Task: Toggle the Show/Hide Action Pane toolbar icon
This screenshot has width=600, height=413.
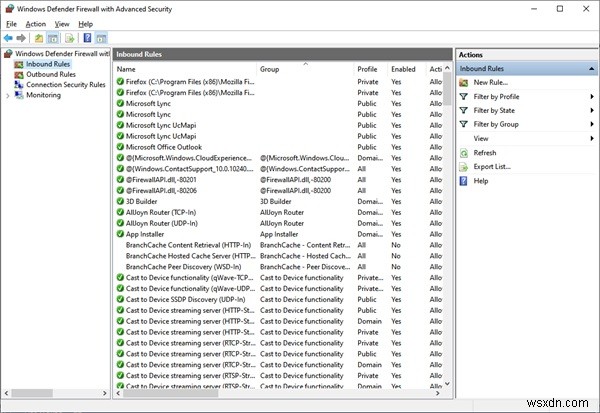Action: [x=101, y=38]
